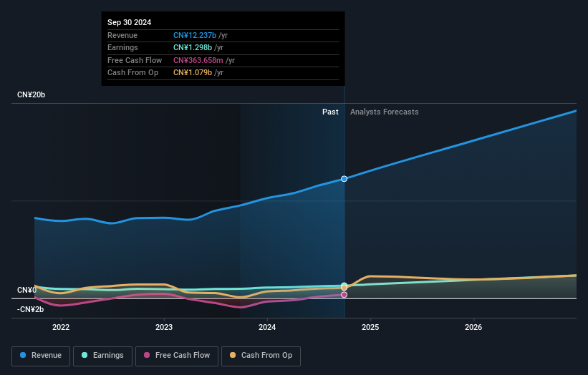
Task: Toggle the Revenue legend button
Action: 41,356
